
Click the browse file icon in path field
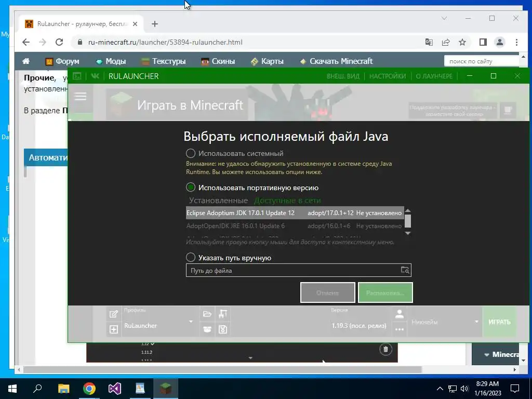tap(405, 270)
